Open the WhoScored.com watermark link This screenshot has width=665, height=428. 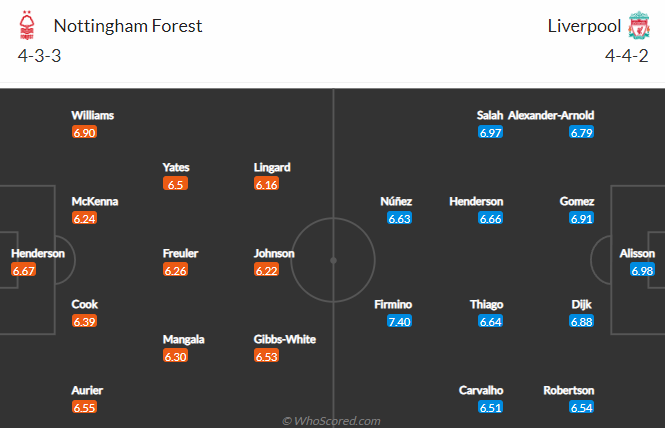point(331,421)
